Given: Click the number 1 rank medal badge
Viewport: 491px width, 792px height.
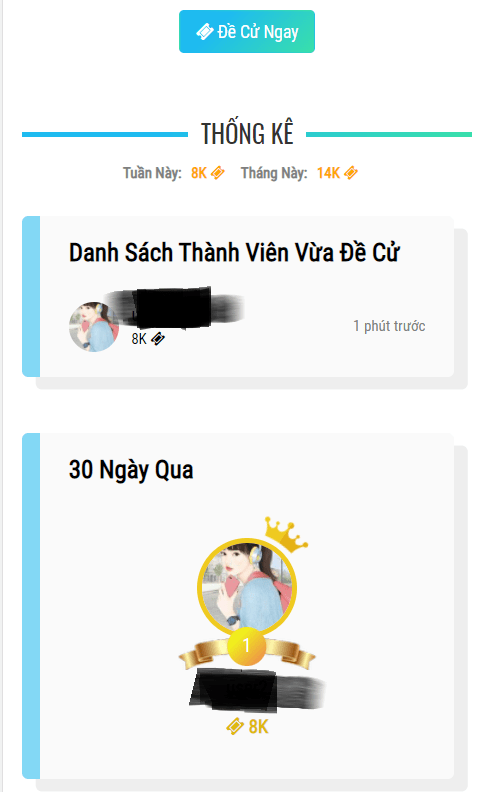Looking at the screenshot, I should point(246,646).
